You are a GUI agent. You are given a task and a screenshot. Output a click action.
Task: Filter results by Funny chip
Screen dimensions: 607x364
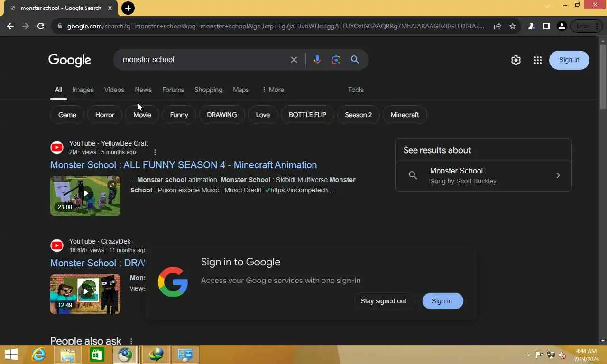coord(179,115)
